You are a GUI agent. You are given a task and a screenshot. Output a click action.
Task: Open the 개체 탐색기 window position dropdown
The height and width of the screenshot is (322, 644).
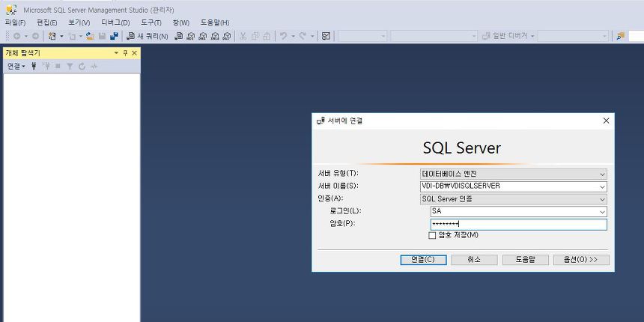[x=116, y=53]
